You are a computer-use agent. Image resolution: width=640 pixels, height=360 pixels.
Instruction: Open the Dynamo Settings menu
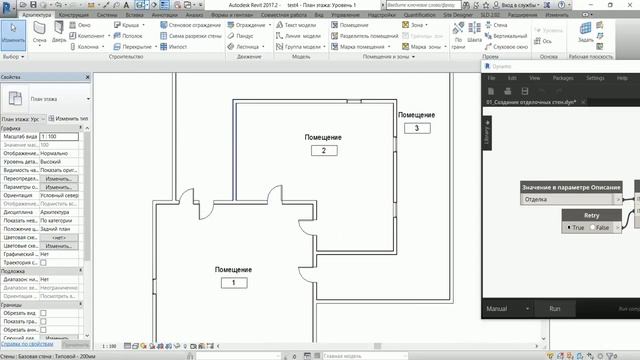click(595, 78)
